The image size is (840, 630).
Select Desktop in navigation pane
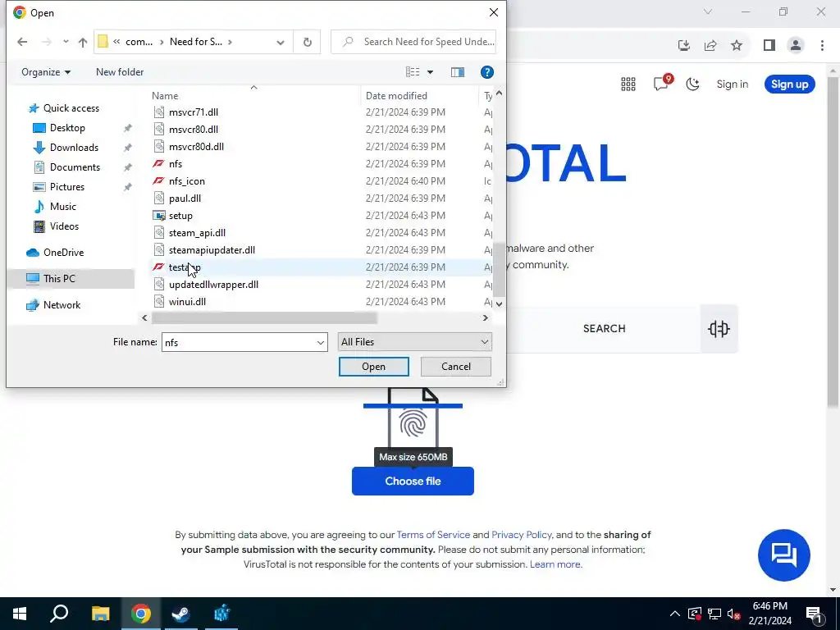67,128
